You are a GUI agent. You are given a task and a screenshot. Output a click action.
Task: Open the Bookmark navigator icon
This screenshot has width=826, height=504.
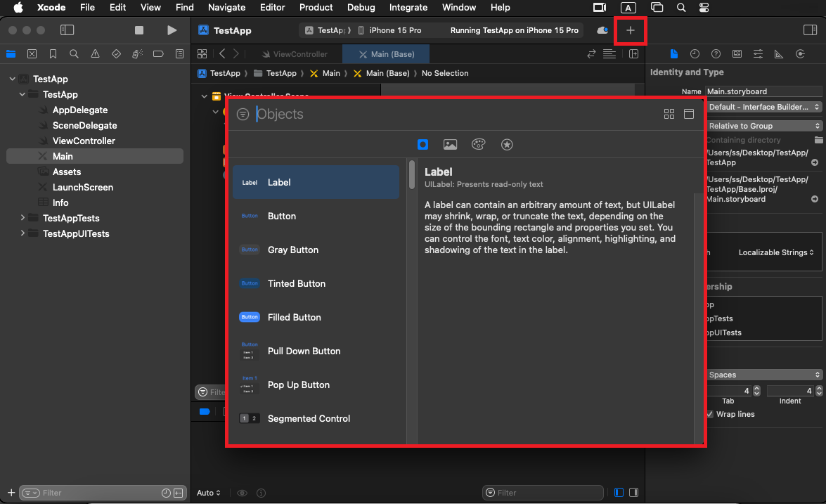(x=53, y=53)
